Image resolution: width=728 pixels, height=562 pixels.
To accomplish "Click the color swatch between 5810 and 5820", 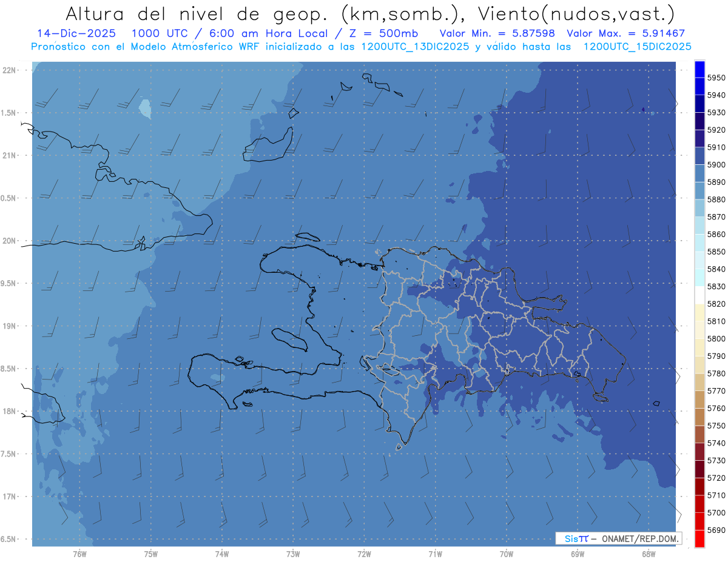I will pyautogui.click(x=699, y=313).
